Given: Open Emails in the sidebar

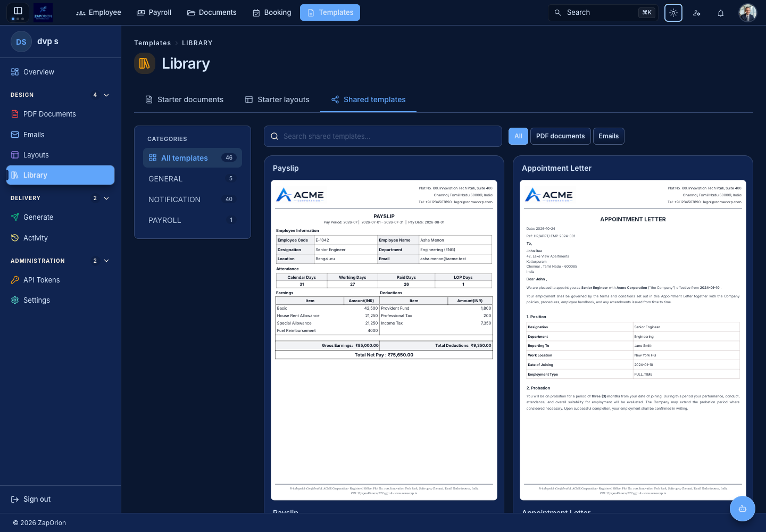Looking at the screenshot, I should tap(60, 135).
